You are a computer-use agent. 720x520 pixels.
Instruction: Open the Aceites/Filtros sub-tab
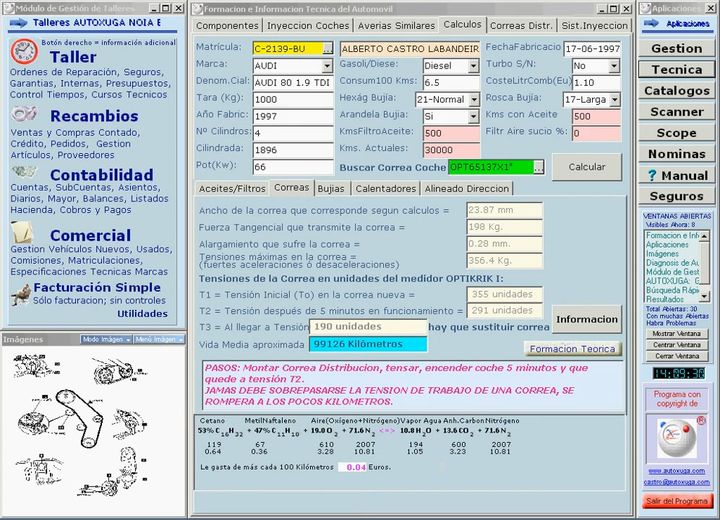[x=232, y=188]
